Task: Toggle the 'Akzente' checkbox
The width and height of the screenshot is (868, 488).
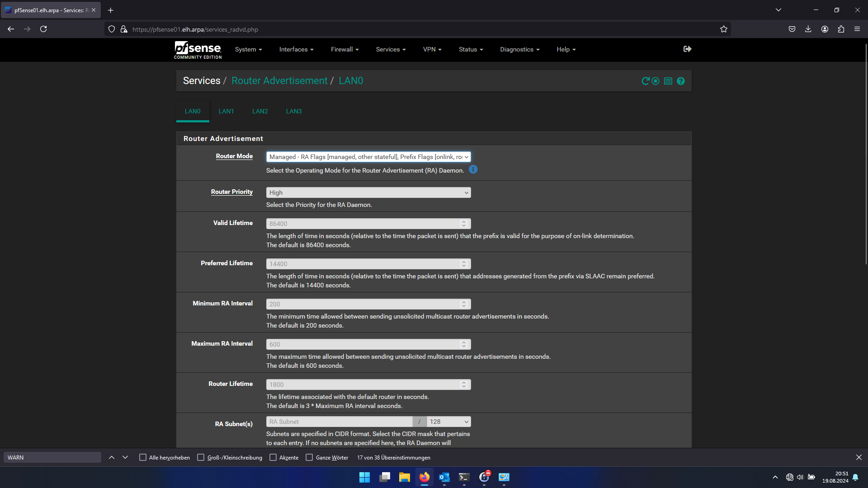Action: 273,458
